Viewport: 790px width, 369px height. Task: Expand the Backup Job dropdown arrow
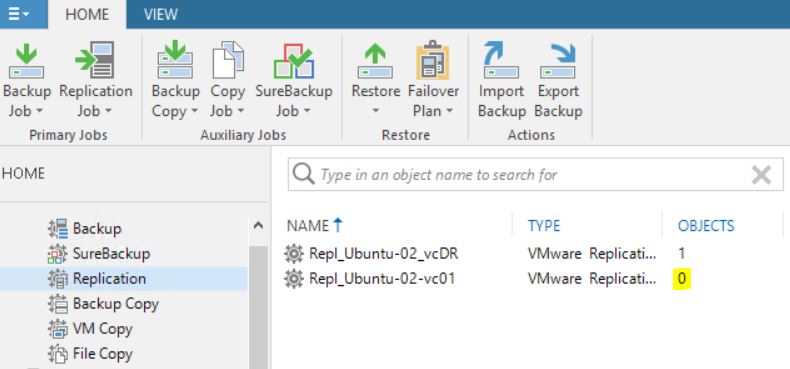[39, 111]
